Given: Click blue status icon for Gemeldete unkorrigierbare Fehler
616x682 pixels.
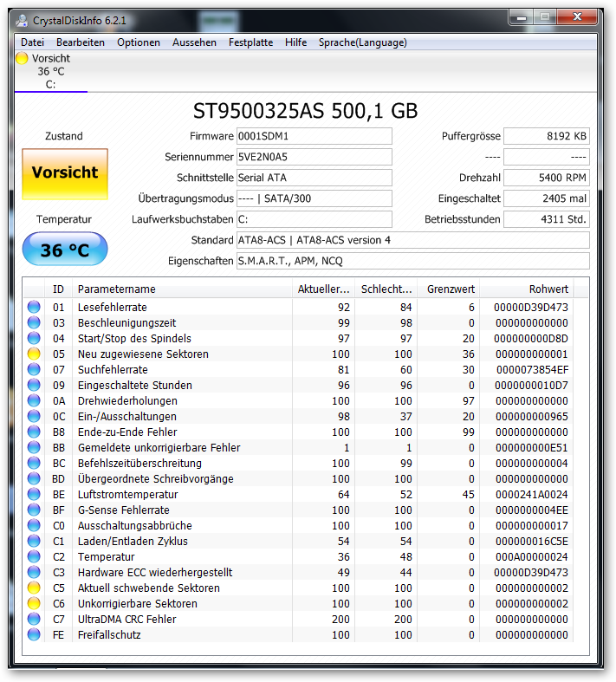Looking at the screenshot, I should point(34,447).
